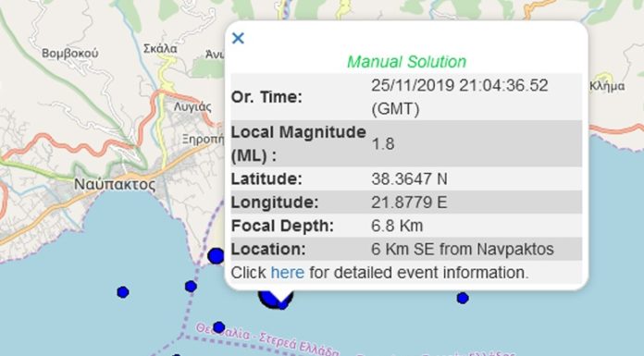Click the Βομβοκού village label
Screen dimensions: 644x356
click(70, 54)
